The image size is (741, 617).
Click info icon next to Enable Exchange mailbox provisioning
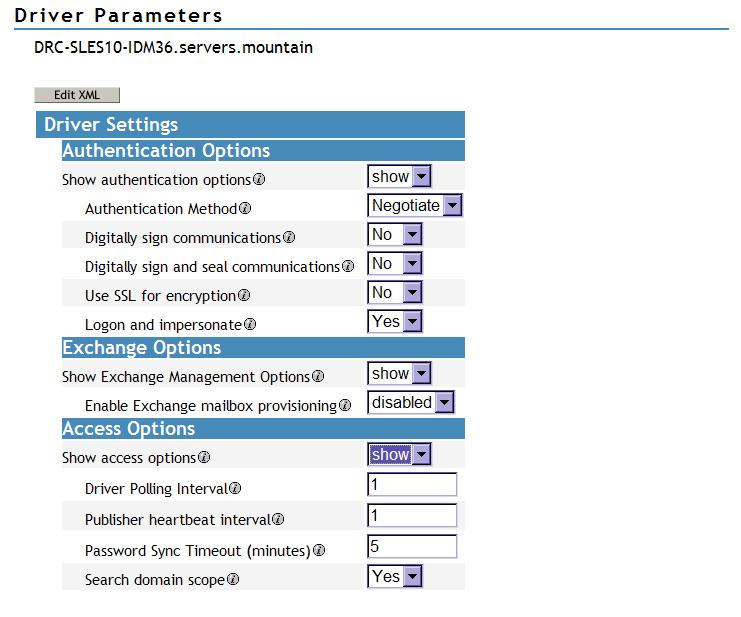tap(345, 405)
